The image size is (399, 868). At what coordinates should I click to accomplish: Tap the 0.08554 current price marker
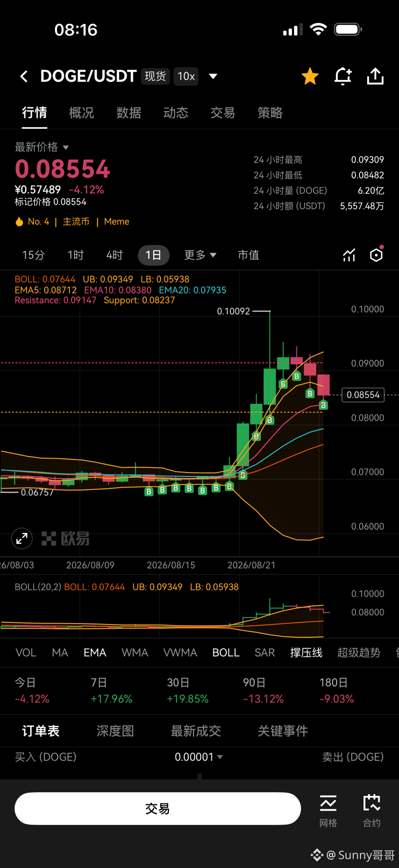tap(363, 395)
